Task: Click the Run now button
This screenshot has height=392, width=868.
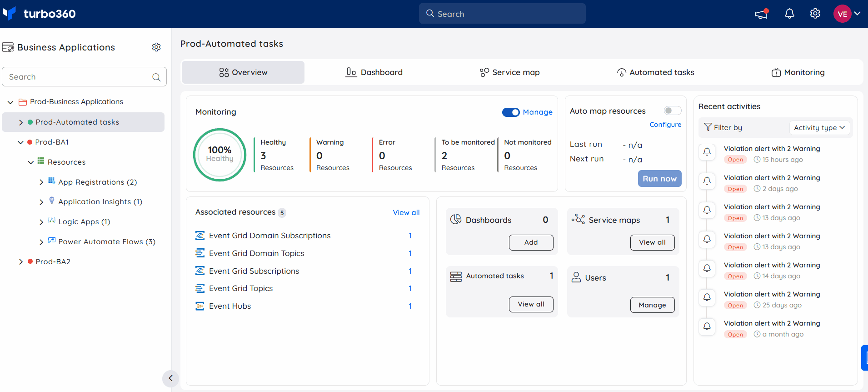Action: (659, 179)
